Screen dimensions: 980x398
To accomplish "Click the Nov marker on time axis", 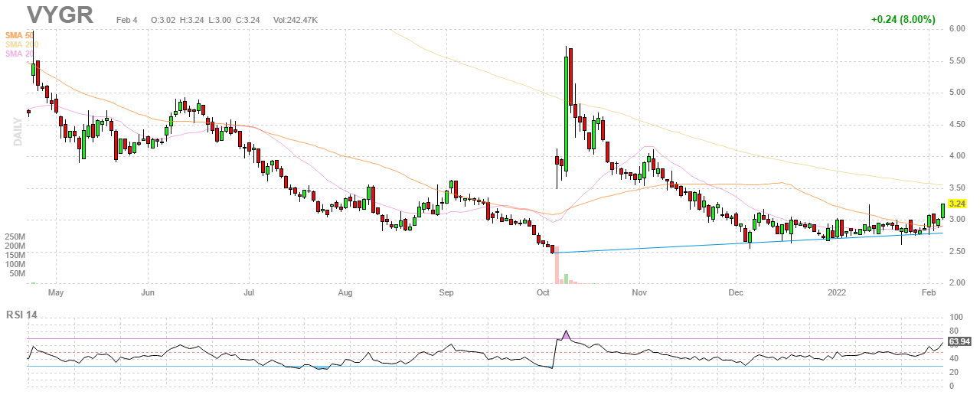I will (640, 292).
